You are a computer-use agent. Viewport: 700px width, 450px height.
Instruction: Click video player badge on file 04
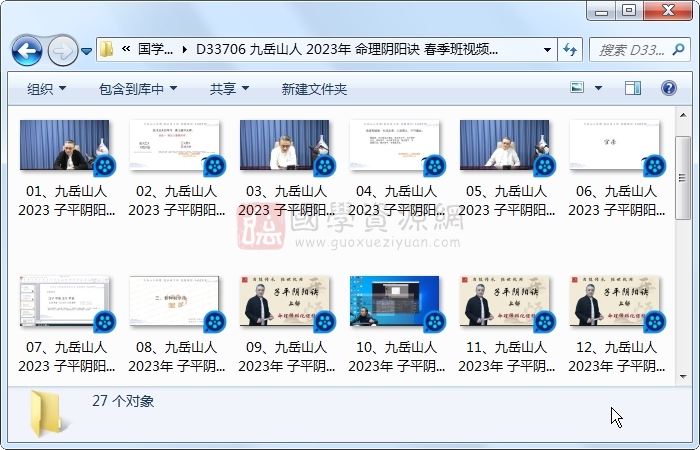coord(435,166)
